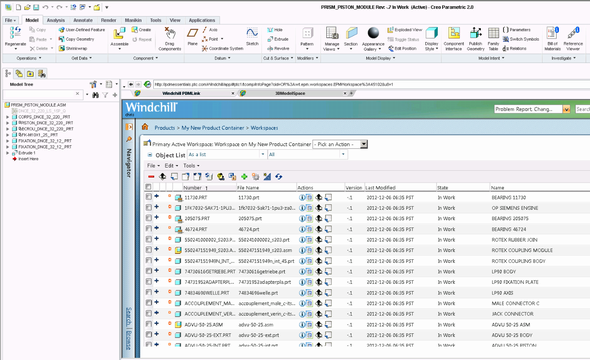Open the Tools menu in workspace
590x360 pixels.
click(x=191, y=166)
